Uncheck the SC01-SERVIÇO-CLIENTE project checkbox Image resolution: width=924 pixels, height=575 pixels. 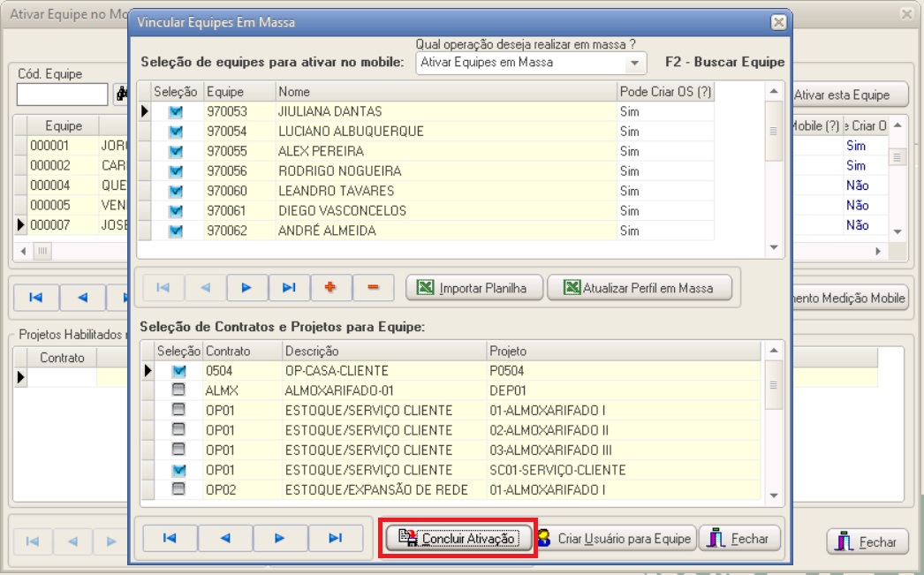(178, 471)
